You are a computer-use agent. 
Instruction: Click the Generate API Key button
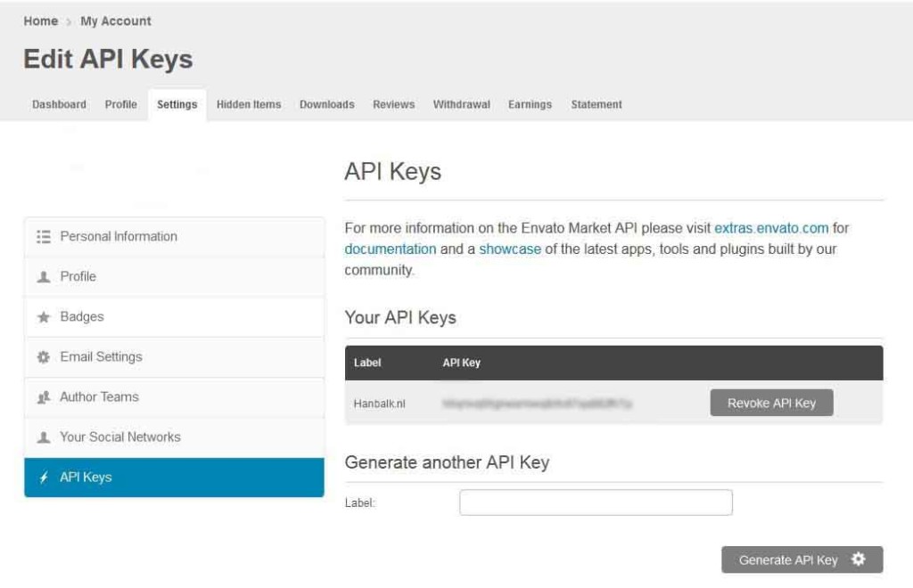click(802, 559)
